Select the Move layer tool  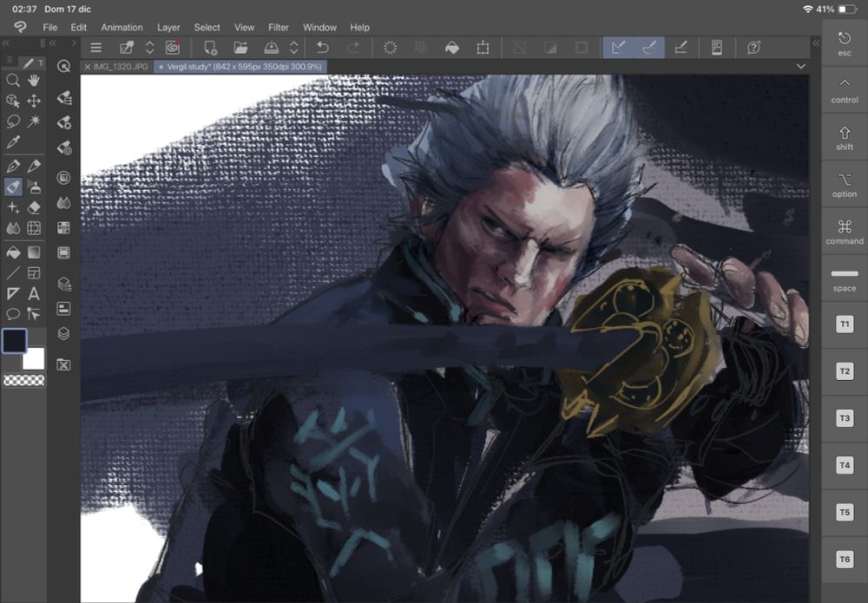(34, 101)
